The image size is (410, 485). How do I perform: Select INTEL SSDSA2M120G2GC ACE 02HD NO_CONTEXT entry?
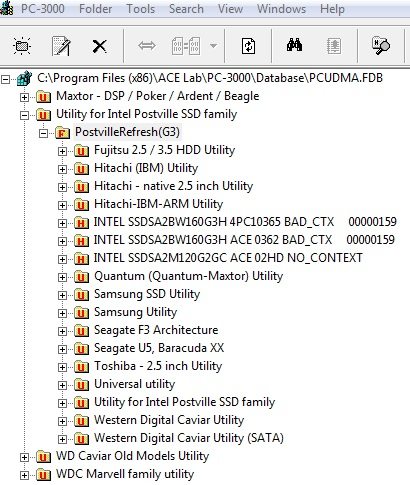(228, 258)
